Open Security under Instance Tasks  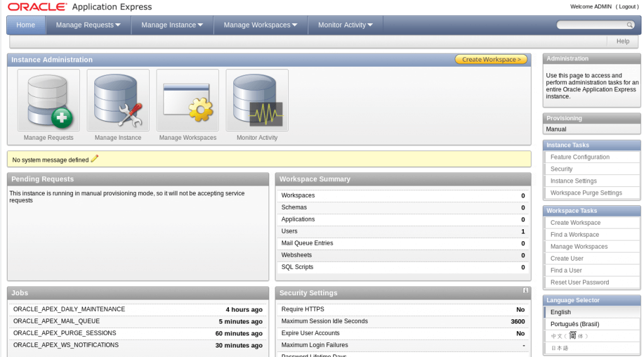click(561, 169)
